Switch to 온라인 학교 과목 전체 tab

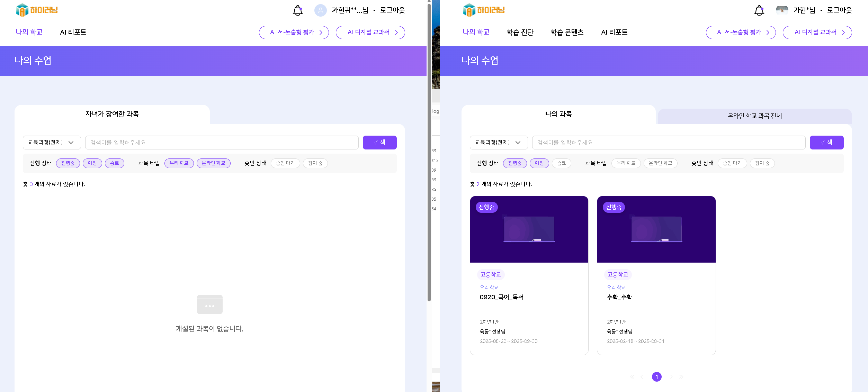click(754, 116)
